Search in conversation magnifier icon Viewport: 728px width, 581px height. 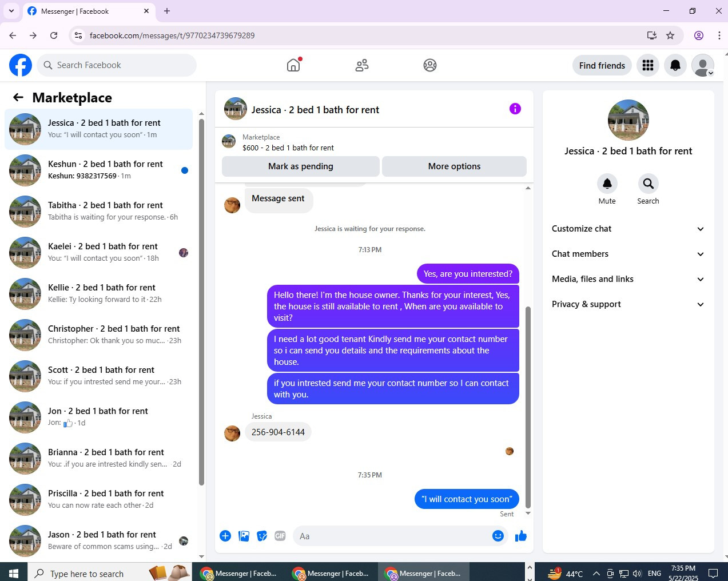(x=648, y=184)
